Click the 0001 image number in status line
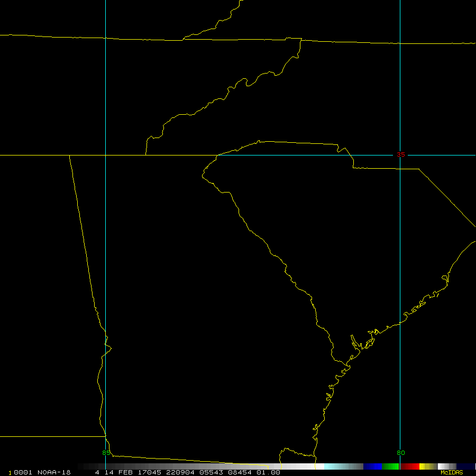 [23, 472]
